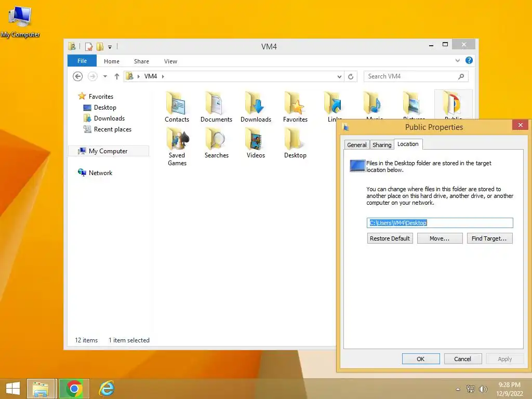Viewport: 532px width, 399px height.
Task: Open the File menu
Action: [82, 61]
